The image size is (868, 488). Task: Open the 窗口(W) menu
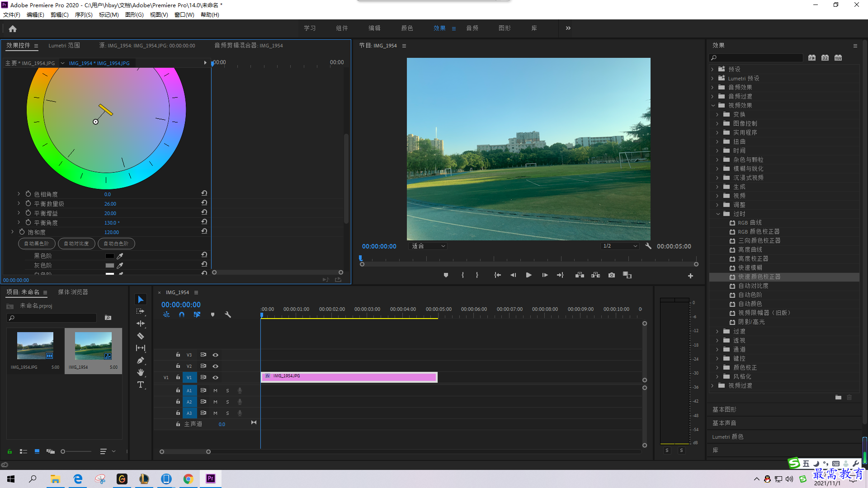pos(184,14)
